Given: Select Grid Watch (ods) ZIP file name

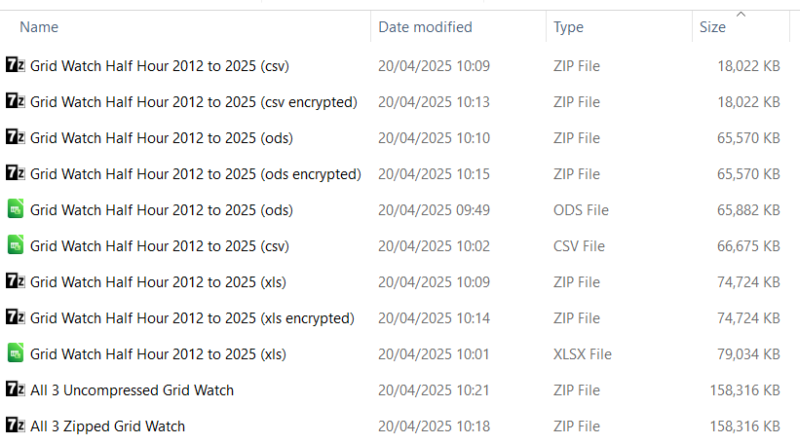Looking at the screenshot, I should click(x=161, y=138).
